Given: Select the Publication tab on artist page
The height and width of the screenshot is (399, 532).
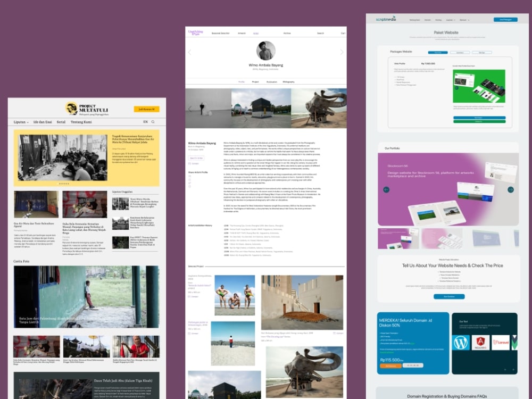Looking at the screenshot, I should [272, 82].
